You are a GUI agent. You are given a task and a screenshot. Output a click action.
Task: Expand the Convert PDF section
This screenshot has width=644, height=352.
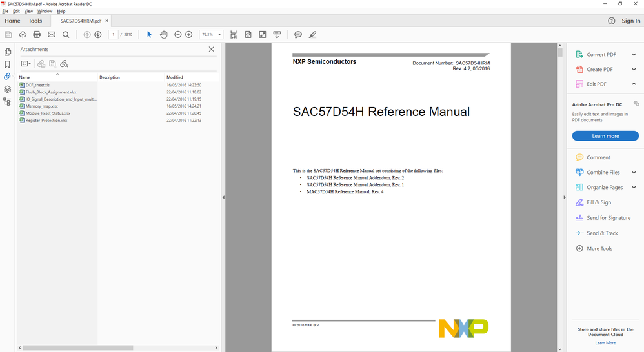tap(634, 55)
